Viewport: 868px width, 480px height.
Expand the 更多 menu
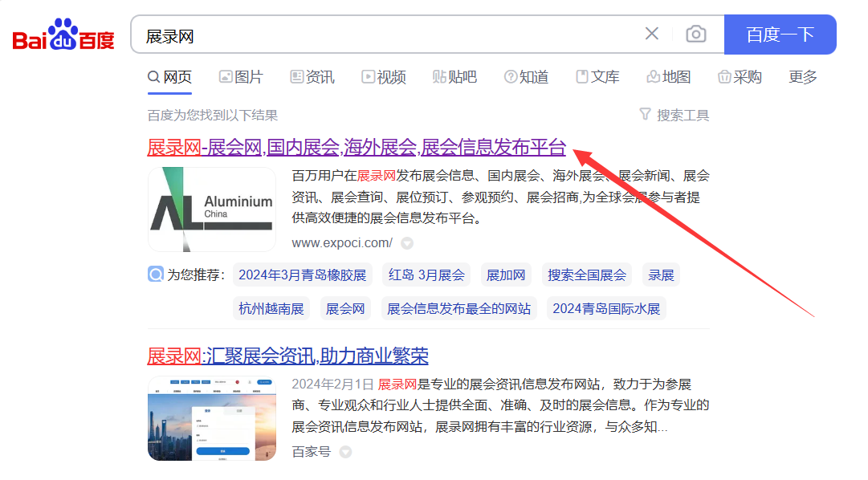coord(803,77)
